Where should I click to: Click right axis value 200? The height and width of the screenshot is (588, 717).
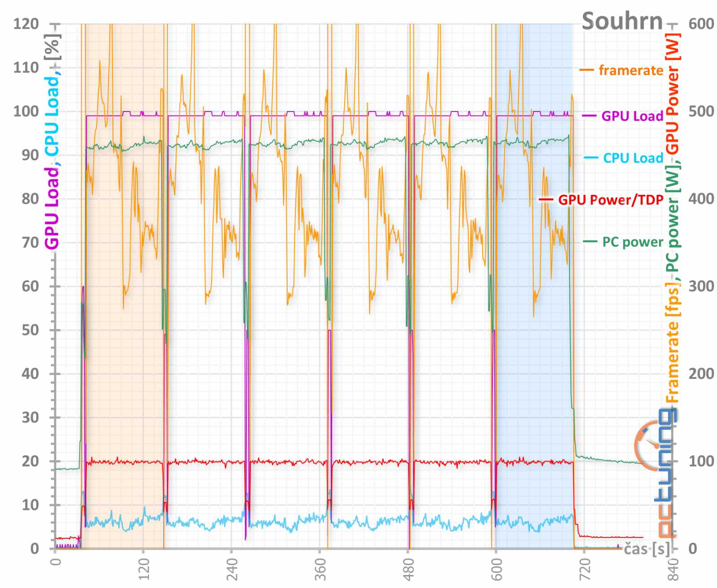[701, 373]
